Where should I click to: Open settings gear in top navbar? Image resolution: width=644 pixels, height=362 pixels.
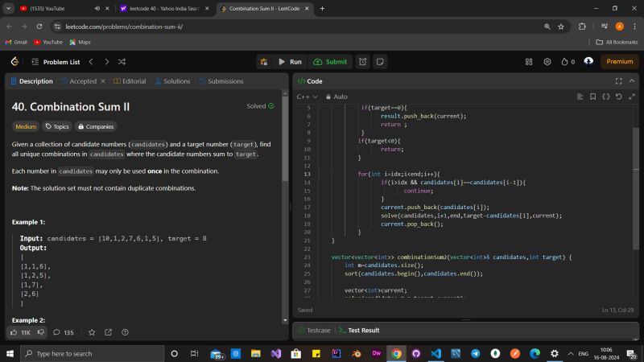[x=547, y=62]
